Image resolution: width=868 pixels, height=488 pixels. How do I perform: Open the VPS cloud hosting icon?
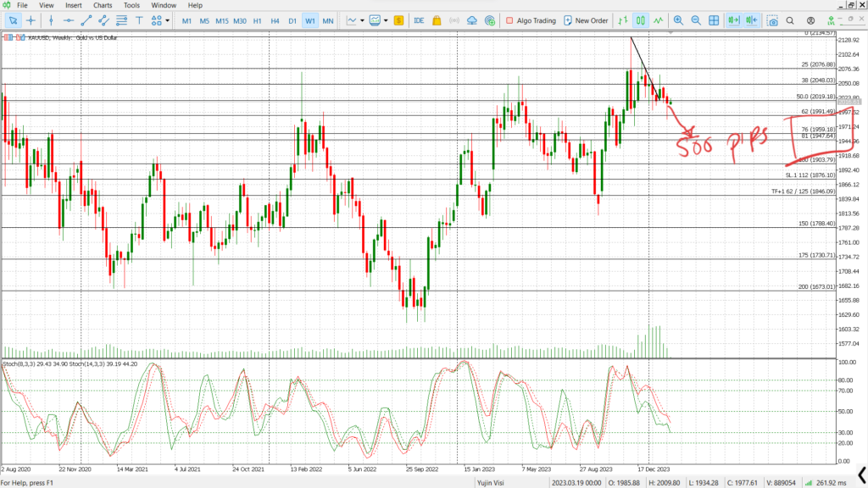[471, 20]
